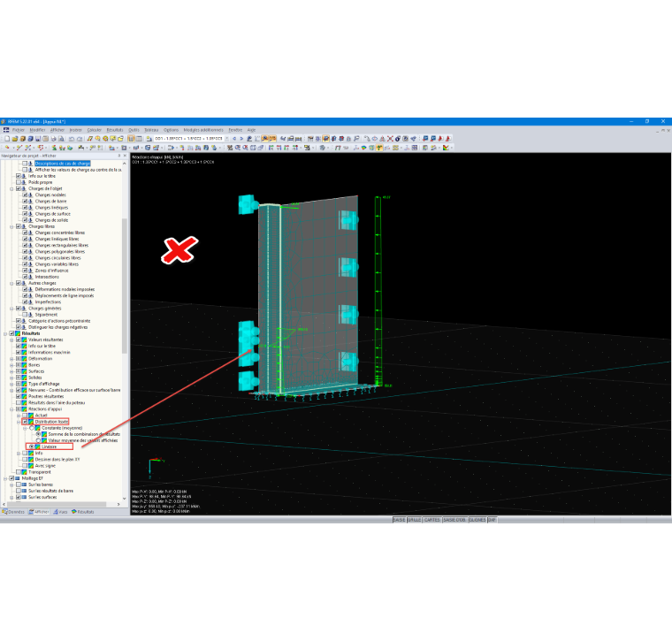This screenshot has height=641, width=672.
Task: Click the Redo arrow icon
Action: point(80,139)
